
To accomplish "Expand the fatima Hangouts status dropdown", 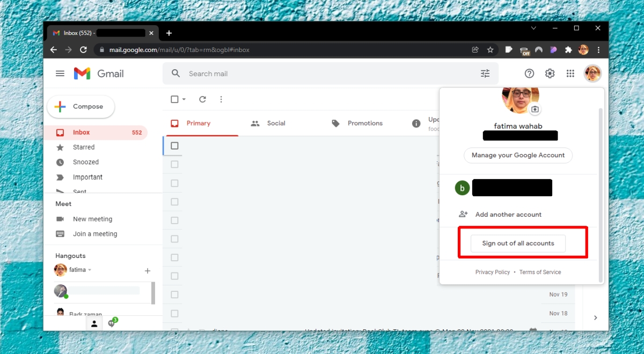I will pos(90,270).
